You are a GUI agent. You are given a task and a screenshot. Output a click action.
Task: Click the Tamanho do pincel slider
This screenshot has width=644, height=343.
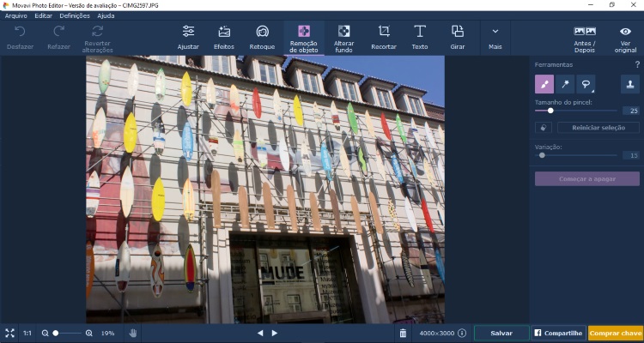(x=575, y=111)
